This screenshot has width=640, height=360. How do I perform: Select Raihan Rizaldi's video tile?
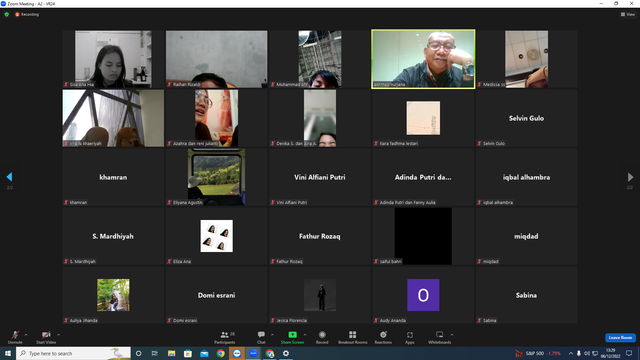[x=216, y=59]
